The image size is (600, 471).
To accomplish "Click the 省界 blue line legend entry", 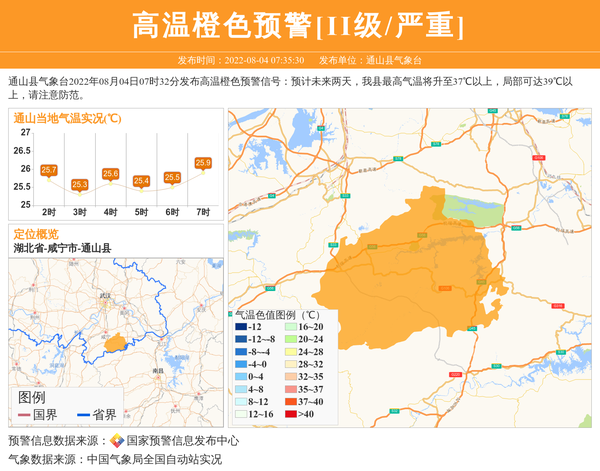I will point(96,415).
